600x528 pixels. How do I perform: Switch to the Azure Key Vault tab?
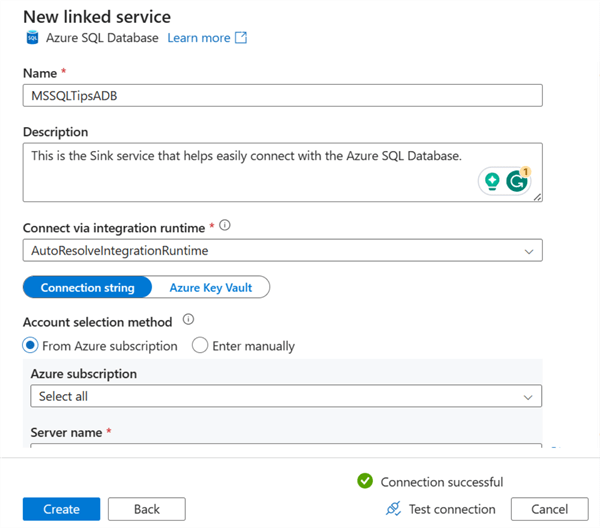point(211,287)
